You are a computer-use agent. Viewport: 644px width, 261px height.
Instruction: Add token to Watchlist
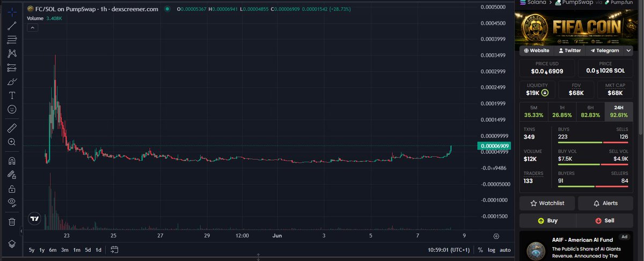click(x=547, y=203)
